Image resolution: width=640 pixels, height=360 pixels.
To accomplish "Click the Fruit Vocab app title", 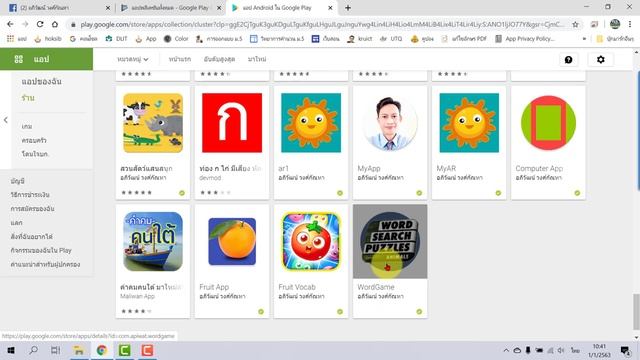I will [297, 287].
